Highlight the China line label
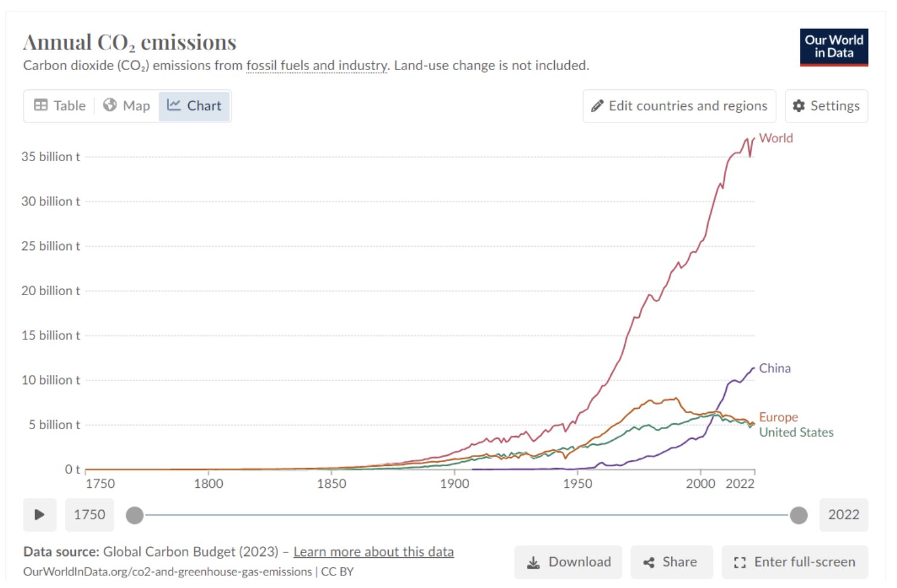This screenshot has height=588, width=897. point(774,368)
